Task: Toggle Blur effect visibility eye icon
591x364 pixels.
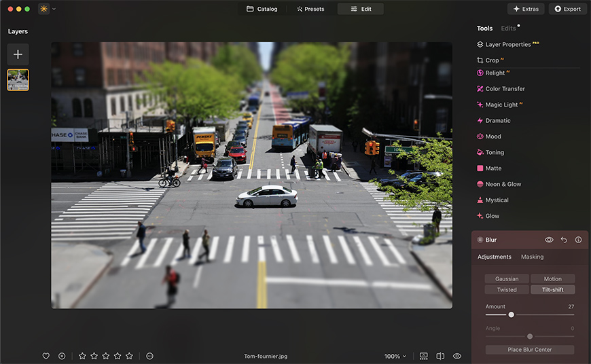Action: click(549, 240)
